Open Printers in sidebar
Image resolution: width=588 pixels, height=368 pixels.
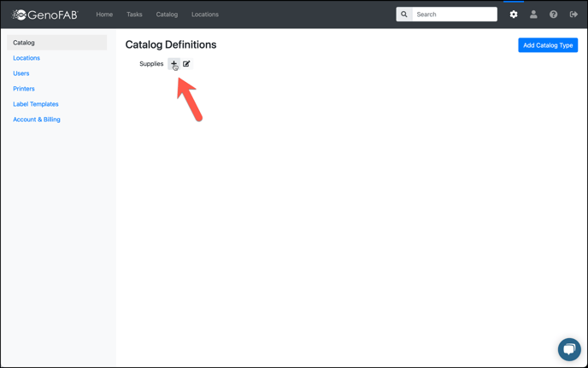tap(24, 89)
